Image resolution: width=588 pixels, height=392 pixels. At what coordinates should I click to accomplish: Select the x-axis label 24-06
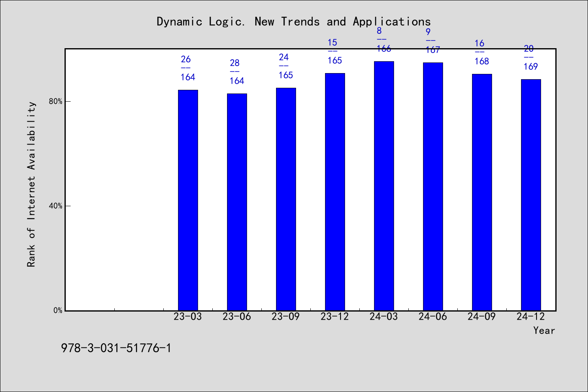point(433,316)
